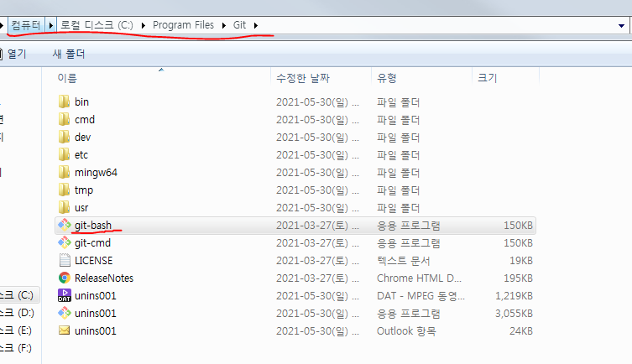
Task: Select drive (E:) in the navigation pane
Action: tap(16, 330)
